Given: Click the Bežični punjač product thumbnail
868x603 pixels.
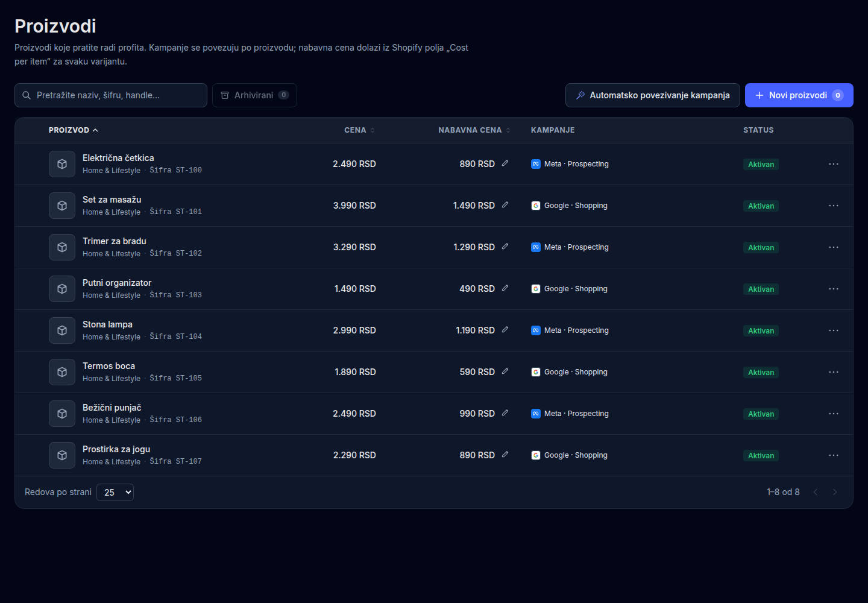Looking at the screenshot, I should (62, 414).
